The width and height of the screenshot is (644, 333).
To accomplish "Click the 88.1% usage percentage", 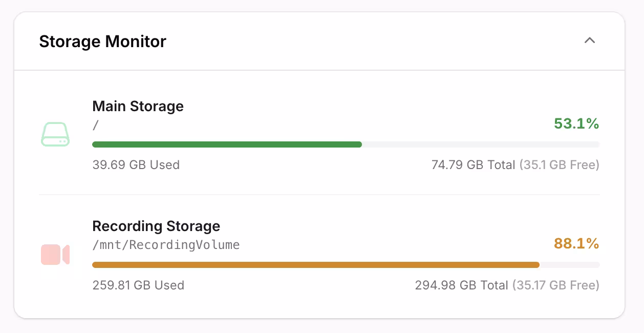I will (x=576, y=244).
